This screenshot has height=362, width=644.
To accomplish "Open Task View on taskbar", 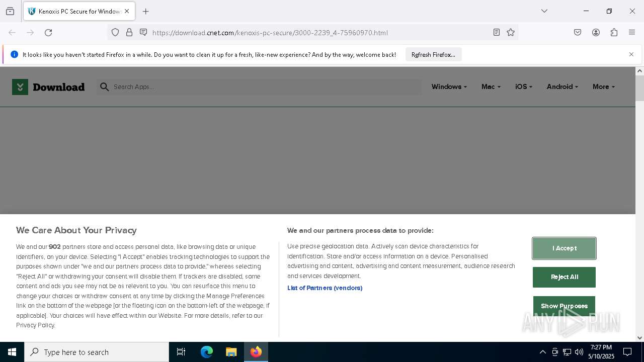I will coord(181,352).
